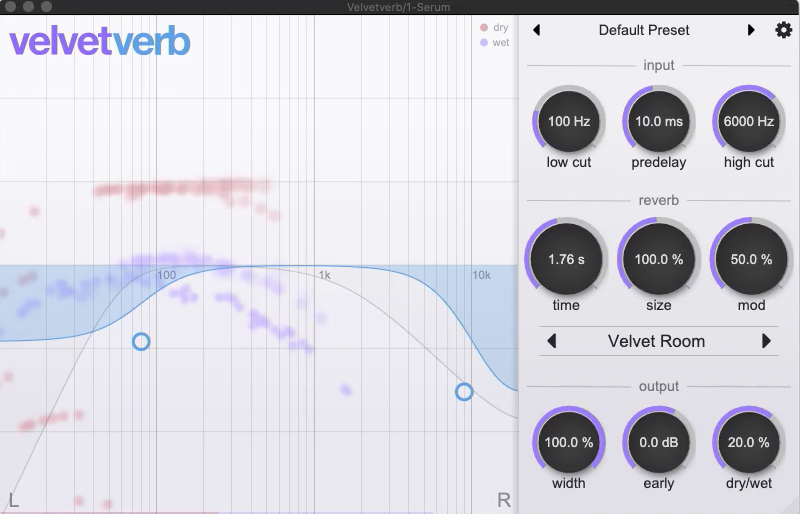The image size is (800, 514).
Task: Click the predelay 10.0 ms knob
Action: [x=659, y=121]
